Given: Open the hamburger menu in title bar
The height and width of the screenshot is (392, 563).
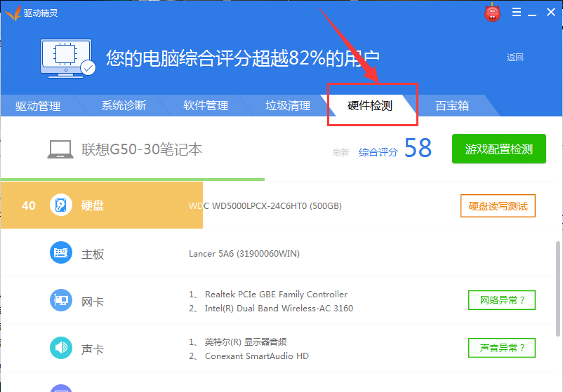Looking at the screenshot, I should coord(517,12).
